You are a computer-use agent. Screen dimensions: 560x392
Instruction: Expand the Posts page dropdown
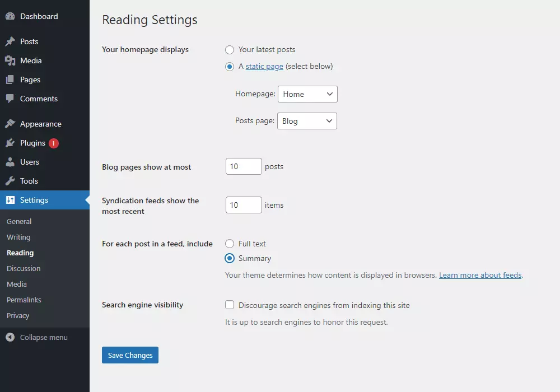[307, 122]
